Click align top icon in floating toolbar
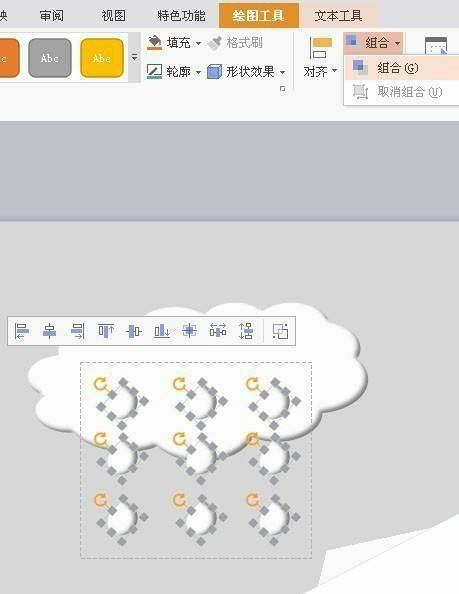Image resolution: width=459 pixels, height=594 pixels. 106,331
